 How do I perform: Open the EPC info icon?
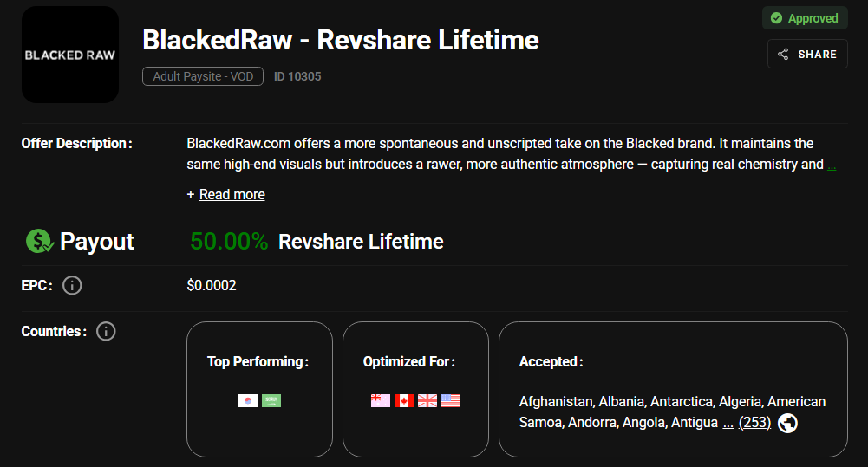[72, 286]
